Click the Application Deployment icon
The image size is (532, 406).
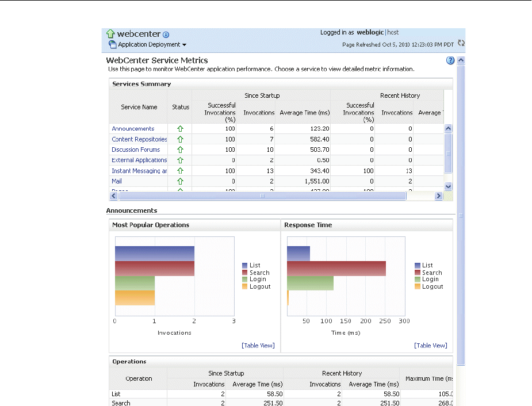pos(112,44)
